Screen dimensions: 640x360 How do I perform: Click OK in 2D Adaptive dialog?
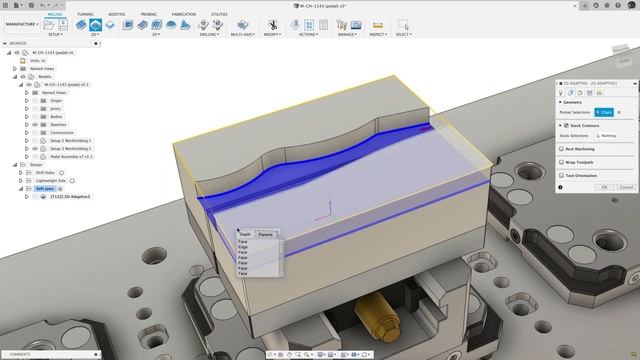pyautogui.click(x=604, y=187)
